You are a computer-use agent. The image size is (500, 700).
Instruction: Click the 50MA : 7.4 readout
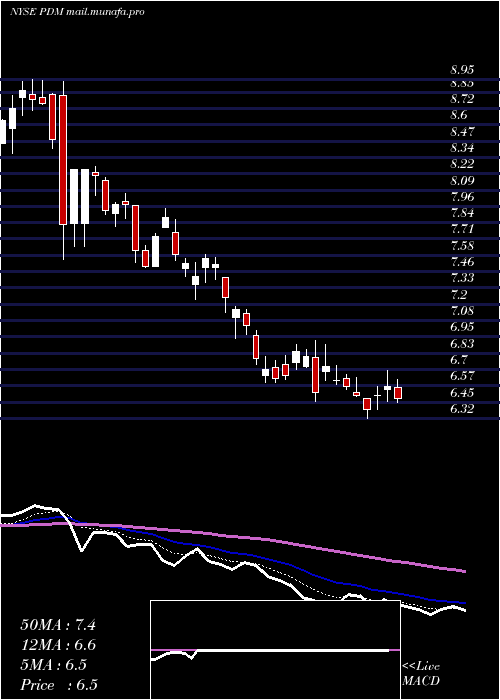tap(58, 625)
